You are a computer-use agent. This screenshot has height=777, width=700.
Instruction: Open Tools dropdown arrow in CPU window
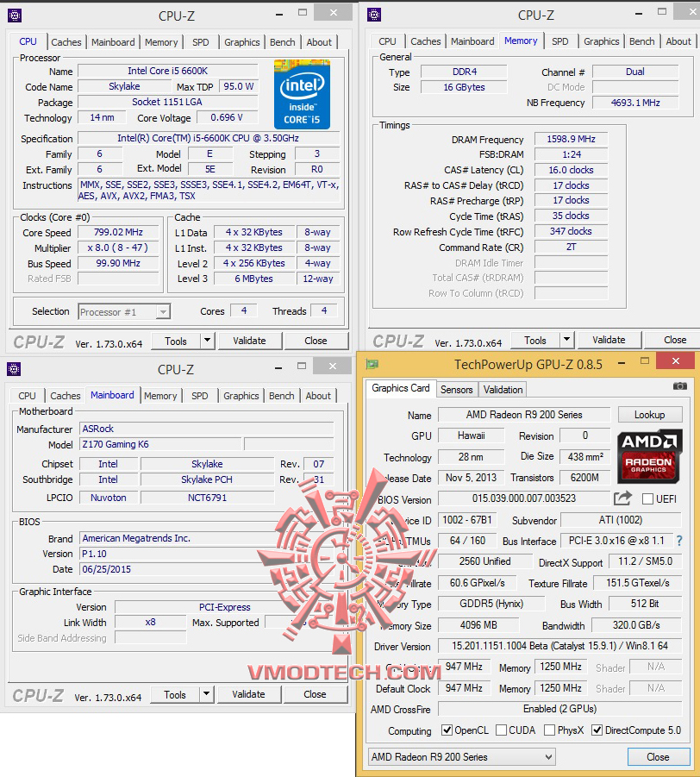[x=207, y=341]
